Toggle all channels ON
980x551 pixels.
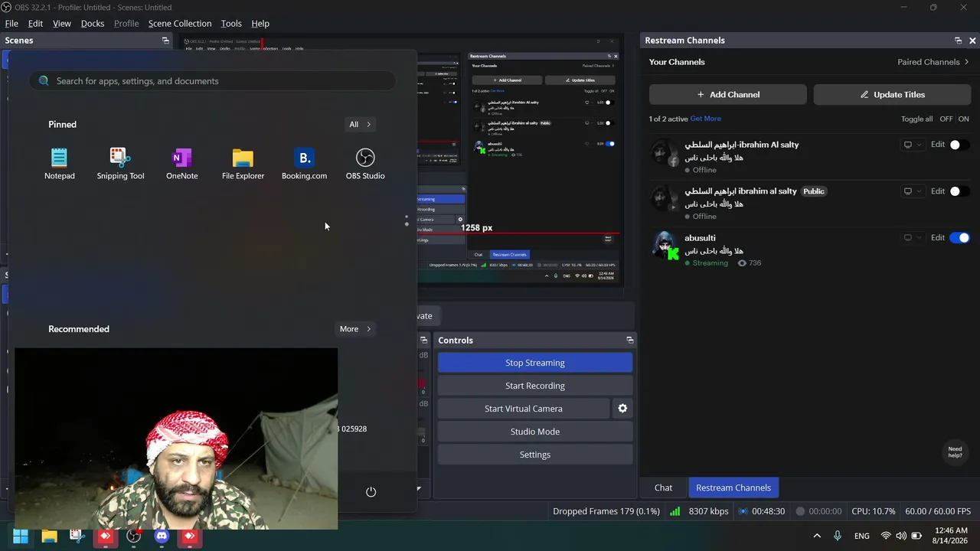963,119
